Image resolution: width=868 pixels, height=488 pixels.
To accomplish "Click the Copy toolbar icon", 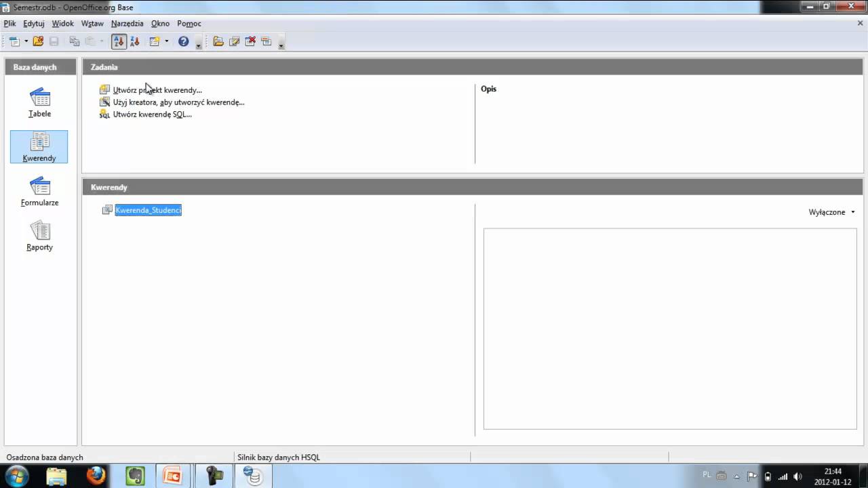I will point(75,41).
